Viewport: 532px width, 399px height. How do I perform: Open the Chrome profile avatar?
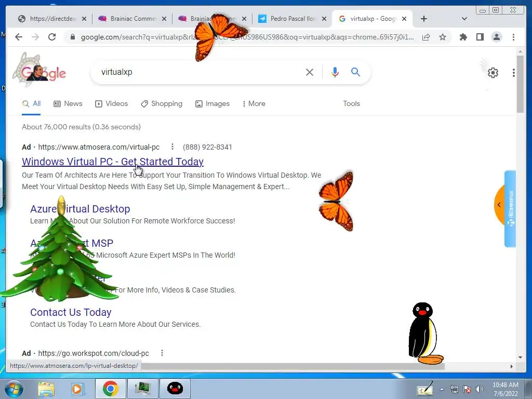[x=496, y=37]
